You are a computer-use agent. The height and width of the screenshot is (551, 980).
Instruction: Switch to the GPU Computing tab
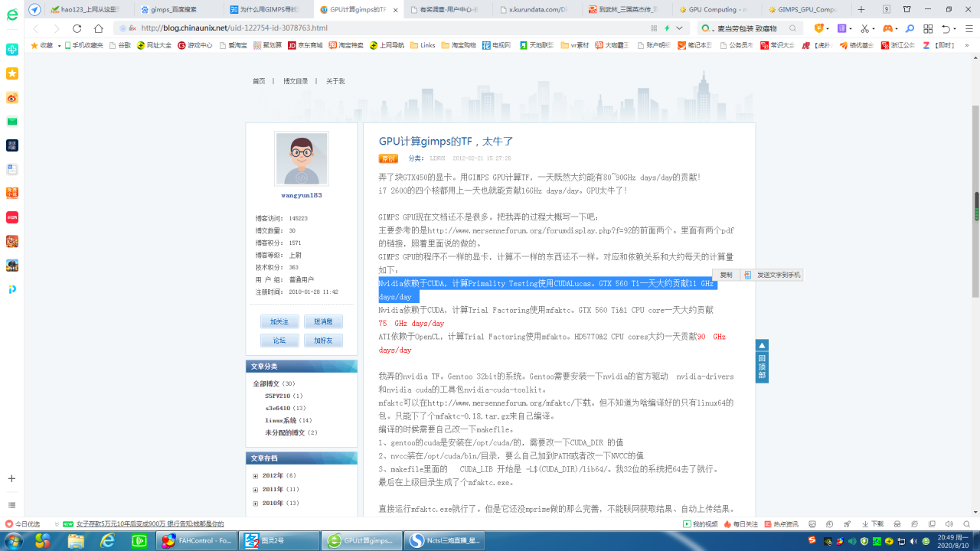coord(718,9)
